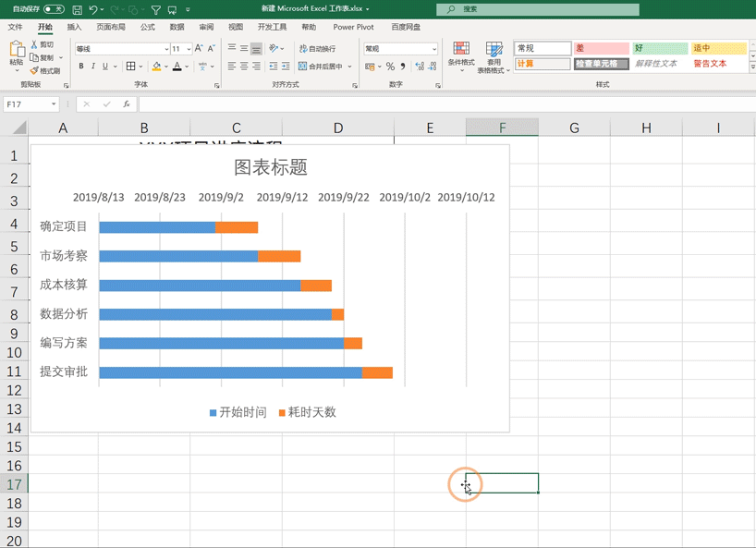Click the Cut (剪切) scissors icon
The height and width of the screenshot is (548, 756).
[34, 44]
